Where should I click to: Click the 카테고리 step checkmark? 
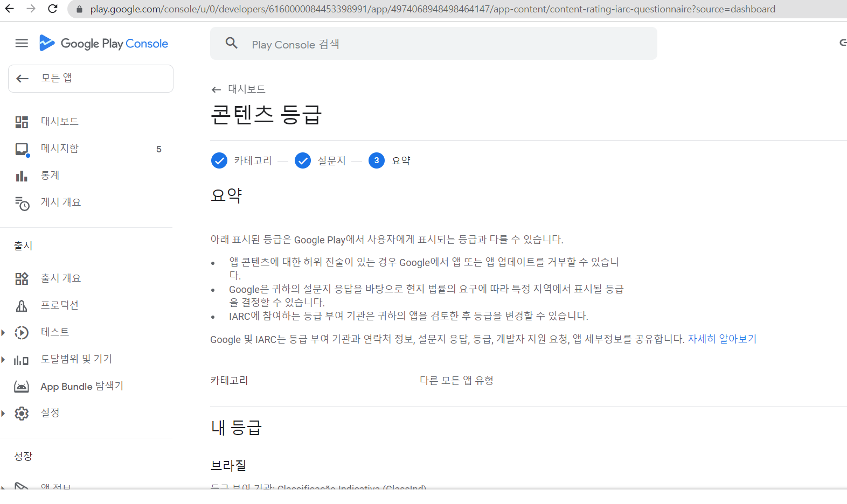click(219, 160)
